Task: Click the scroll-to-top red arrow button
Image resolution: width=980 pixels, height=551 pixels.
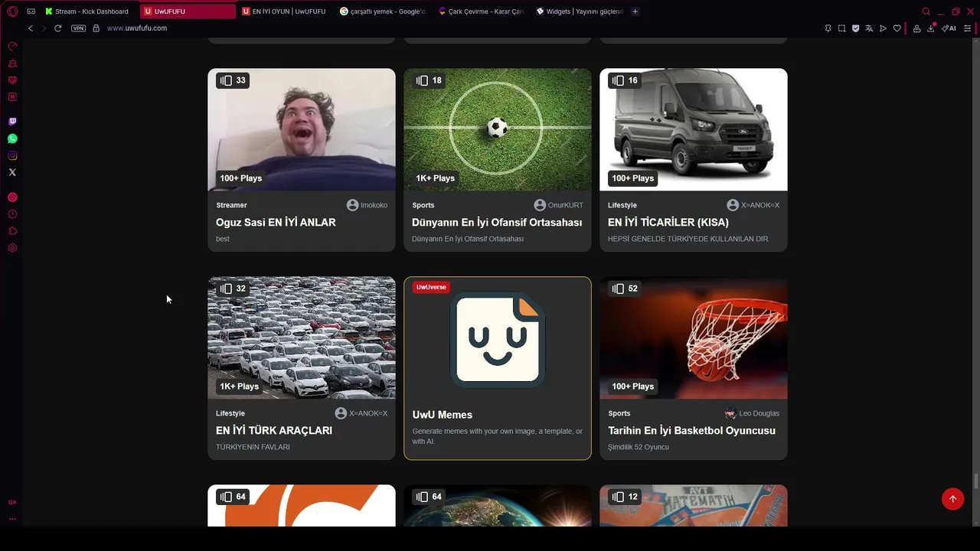Action: click(952, 499)
